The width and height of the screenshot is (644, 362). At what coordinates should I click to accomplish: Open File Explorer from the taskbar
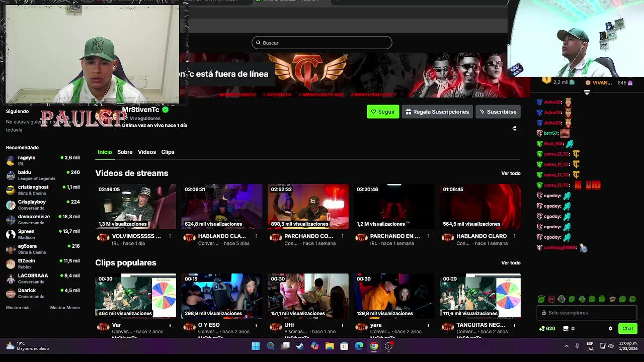[x=330, y=346]
